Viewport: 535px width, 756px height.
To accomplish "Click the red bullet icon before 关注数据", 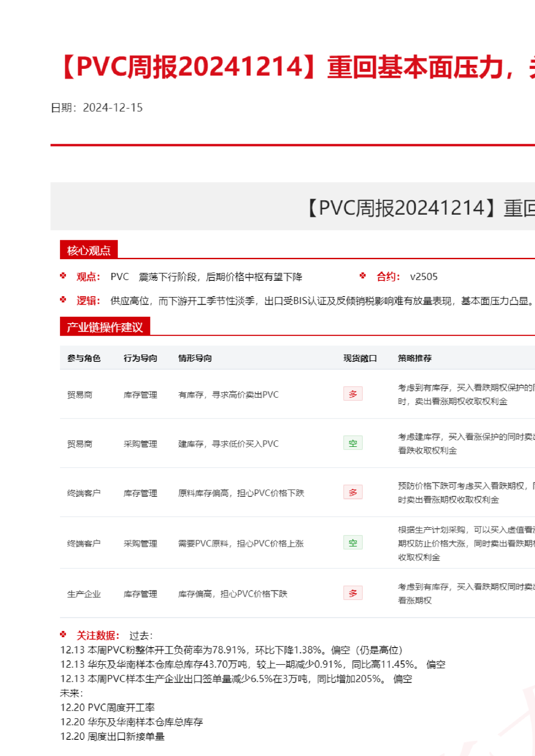I will (x=63, y=634).
